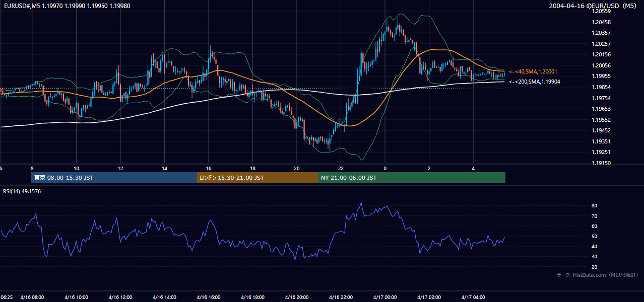
Task: Click RSI level 20 on the scale
Action: [594, 267]
